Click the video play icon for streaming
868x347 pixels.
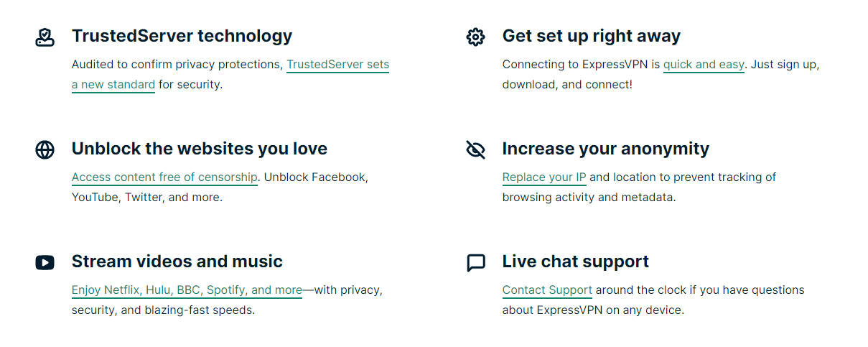tap(45, 263)
